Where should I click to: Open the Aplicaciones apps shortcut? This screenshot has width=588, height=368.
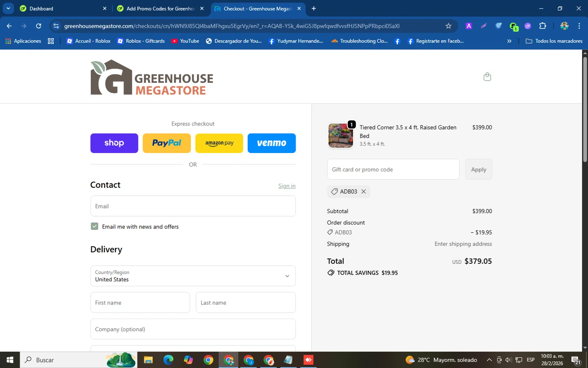[x=23, y=41]
